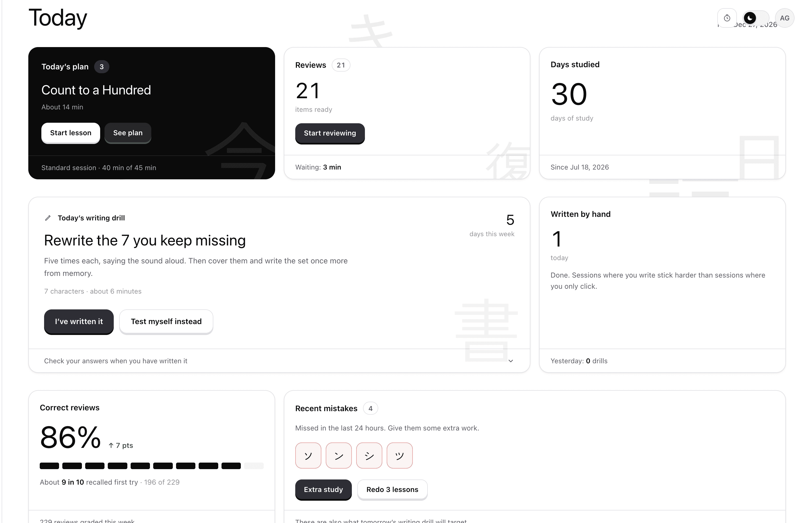This screenshot has width=812, height=523.
Task: Click the correct reviews progress bar
Action: (x=152, y=466)
